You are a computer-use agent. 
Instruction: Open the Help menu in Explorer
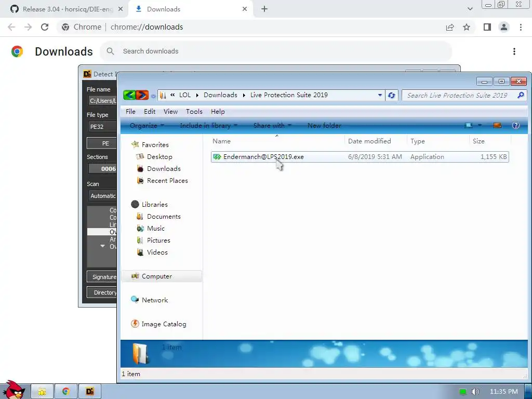(x=218, y=111)
